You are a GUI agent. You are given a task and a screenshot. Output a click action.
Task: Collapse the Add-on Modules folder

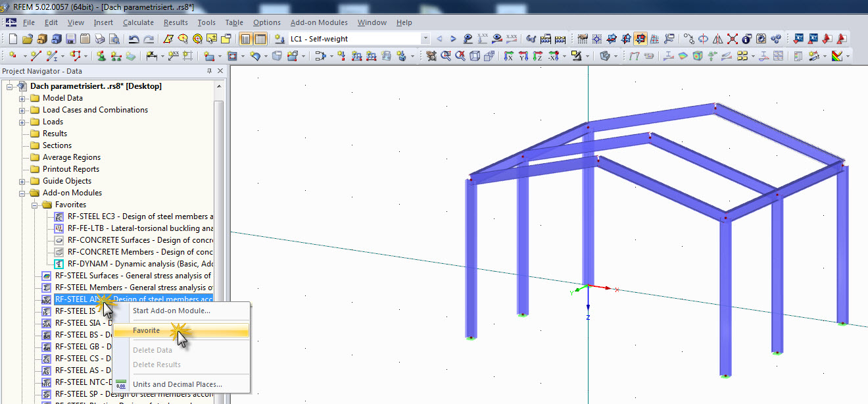point(22,193)
